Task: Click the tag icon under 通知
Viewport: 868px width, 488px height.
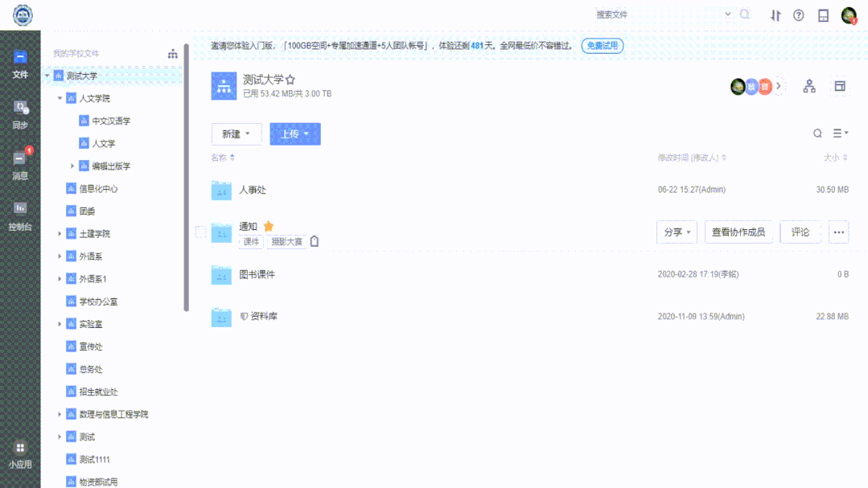Action: (x=315, y=241)
